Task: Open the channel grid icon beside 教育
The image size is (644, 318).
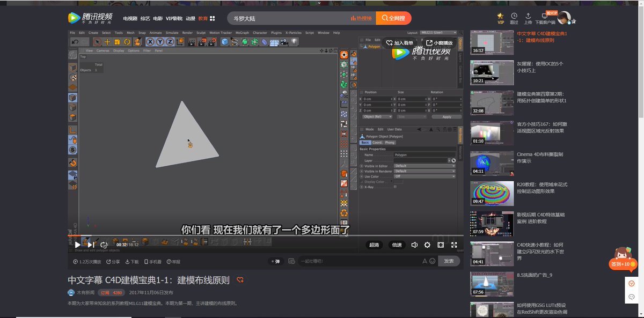Action: click(x=213, y=18)
